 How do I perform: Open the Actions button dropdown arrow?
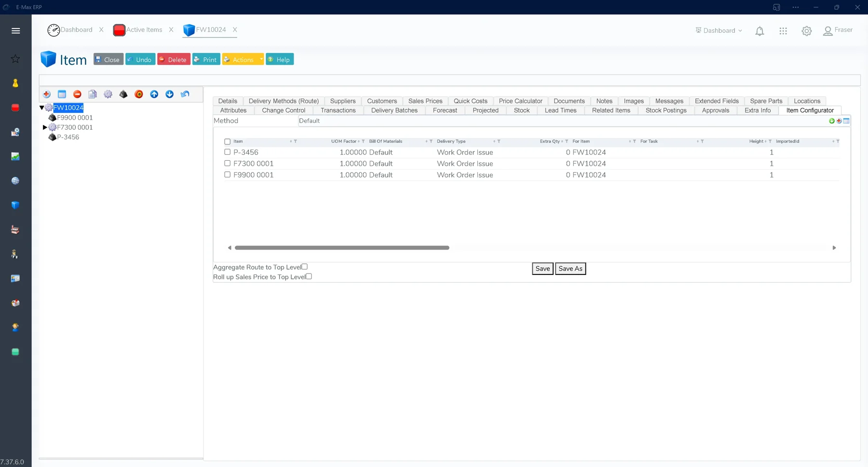[x=261, y=59]
